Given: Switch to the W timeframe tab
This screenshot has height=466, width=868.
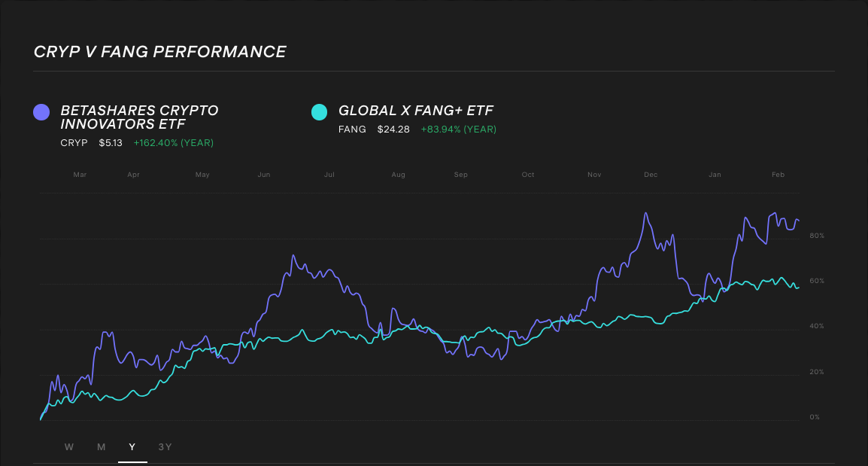Looking at the screenshot, I should pos(68,446).
